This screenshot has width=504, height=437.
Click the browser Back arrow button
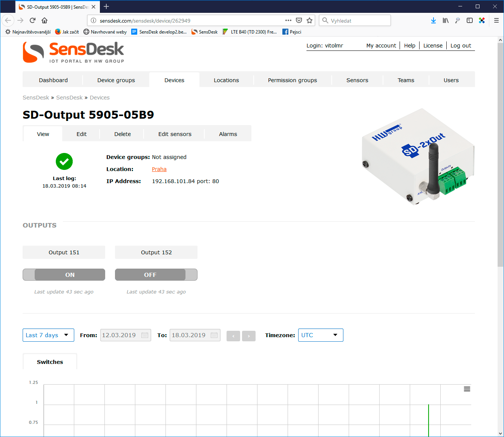8,20
